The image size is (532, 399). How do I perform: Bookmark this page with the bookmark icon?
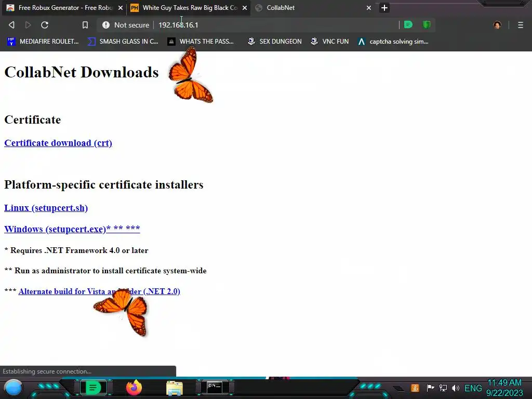coord(85,25)
